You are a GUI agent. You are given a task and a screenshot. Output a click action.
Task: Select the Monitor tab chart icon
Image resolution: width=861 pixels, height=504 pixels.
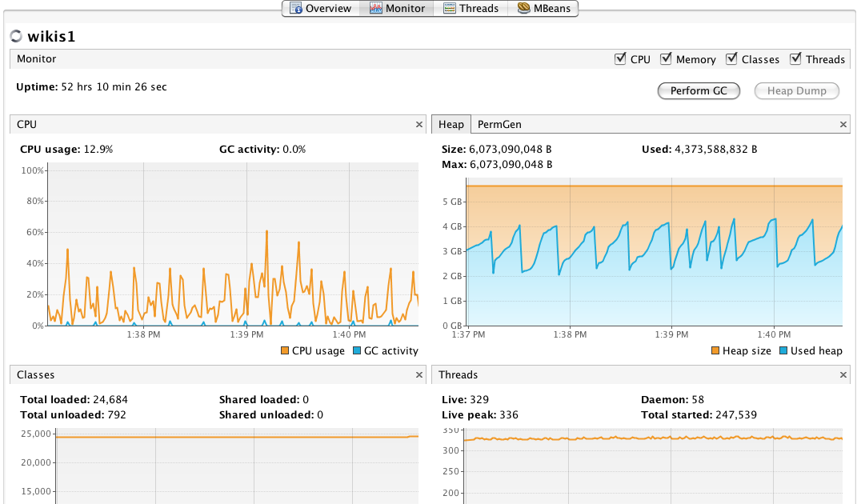point(375,8)
